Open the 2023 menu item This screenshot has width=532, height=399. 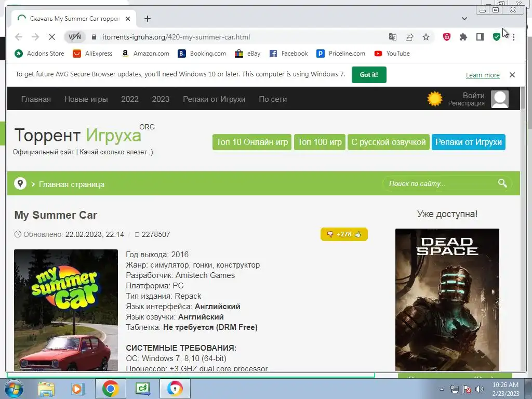(161, 99)
